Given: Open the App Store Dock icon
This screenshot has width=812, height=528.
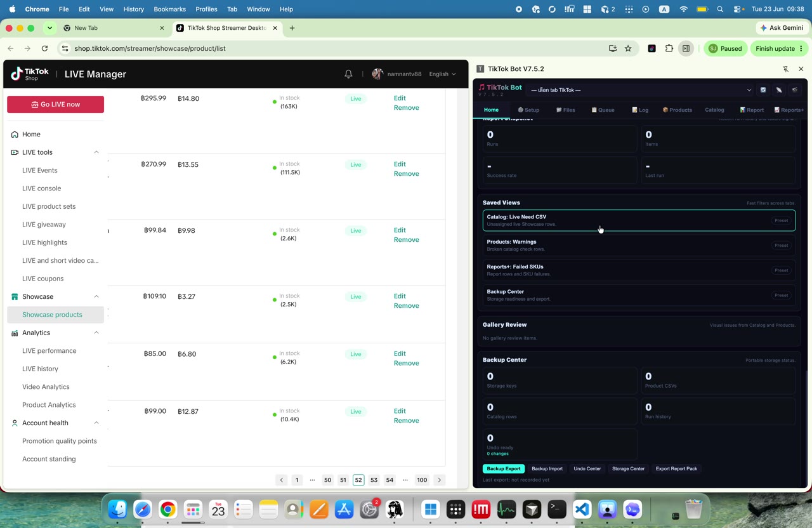Looking at the screenshot, I should (x=344, y=509).
